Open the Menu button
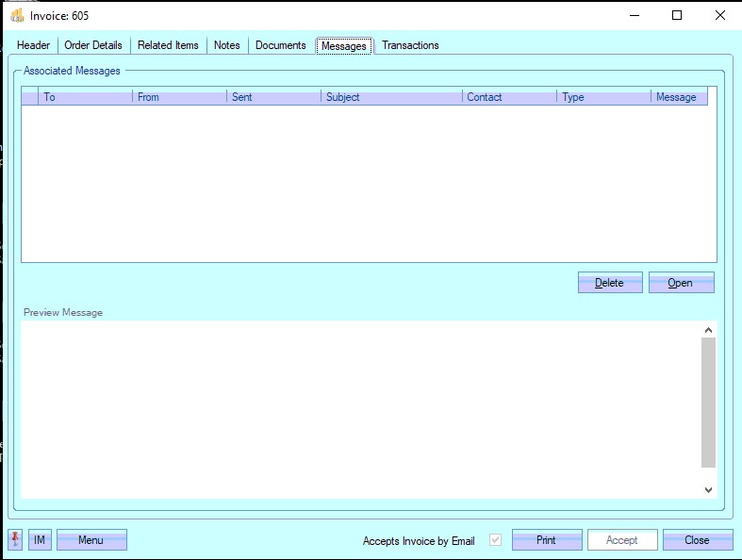 [x=91, y=540]
